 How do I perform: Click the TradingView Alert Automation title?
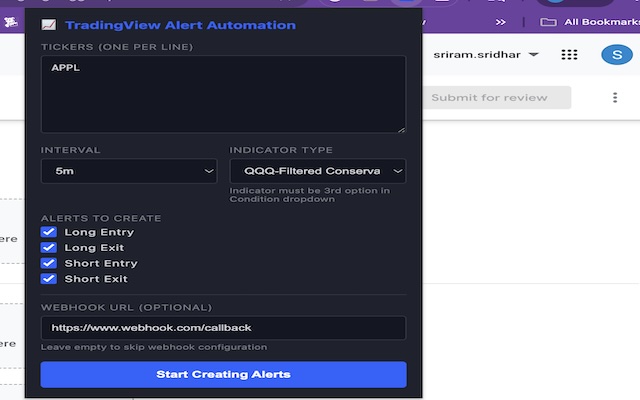point(180,25)
